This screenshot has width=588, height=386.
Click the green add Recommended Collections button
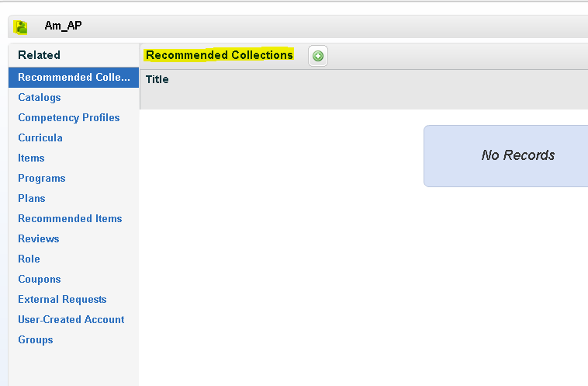click(318, 56)
